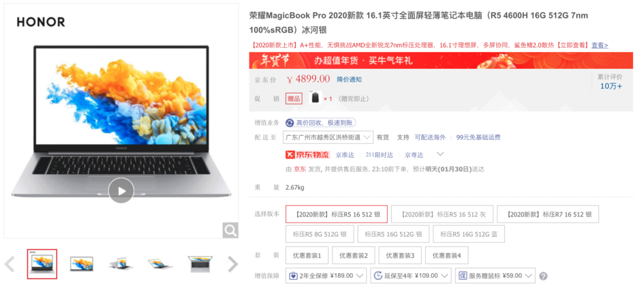Select 优惠套装3 bundle
Image resolution: width=644 pixels, height=286 pixels.
pyautogui.click(x=399, y=255)
